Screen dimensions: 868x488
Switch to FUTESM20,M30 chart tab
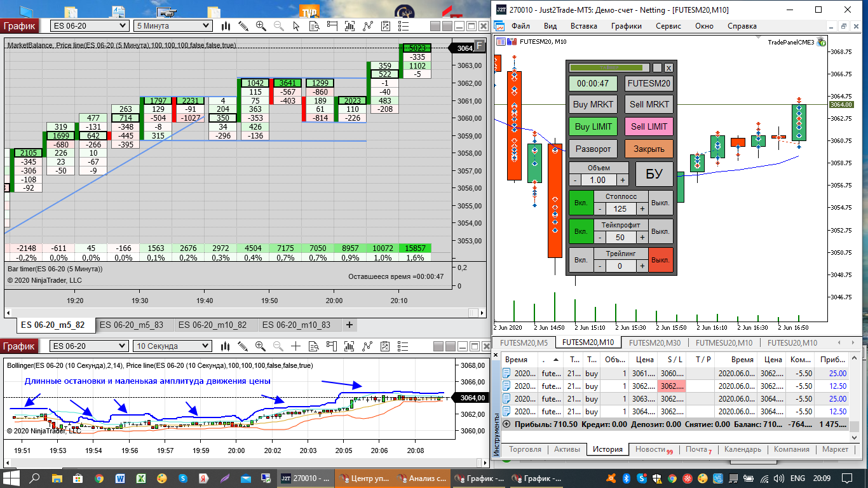click(654, 342)
